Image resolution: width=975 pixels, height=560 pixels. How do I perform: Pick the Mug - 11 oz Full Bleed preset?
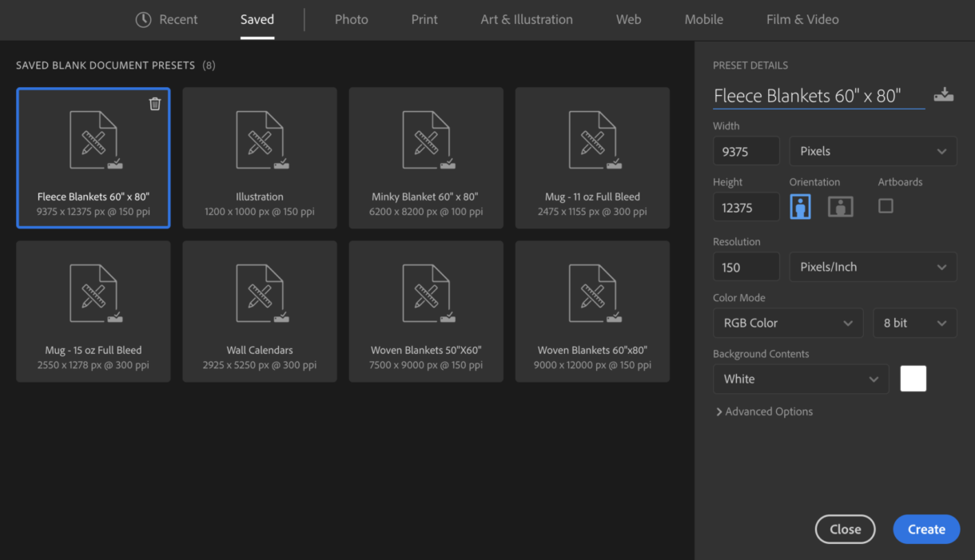592,158
